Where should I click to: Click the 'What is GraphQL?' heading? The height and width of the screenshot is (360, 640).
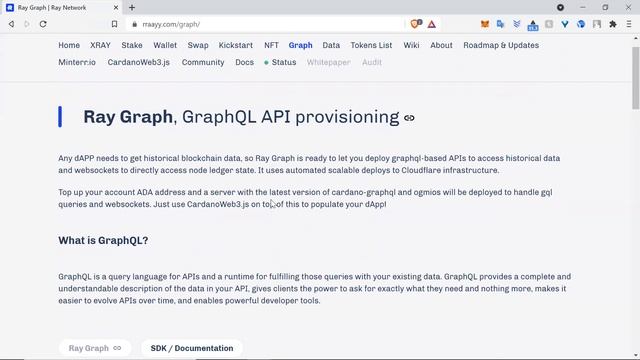click(x=103, y=240)
